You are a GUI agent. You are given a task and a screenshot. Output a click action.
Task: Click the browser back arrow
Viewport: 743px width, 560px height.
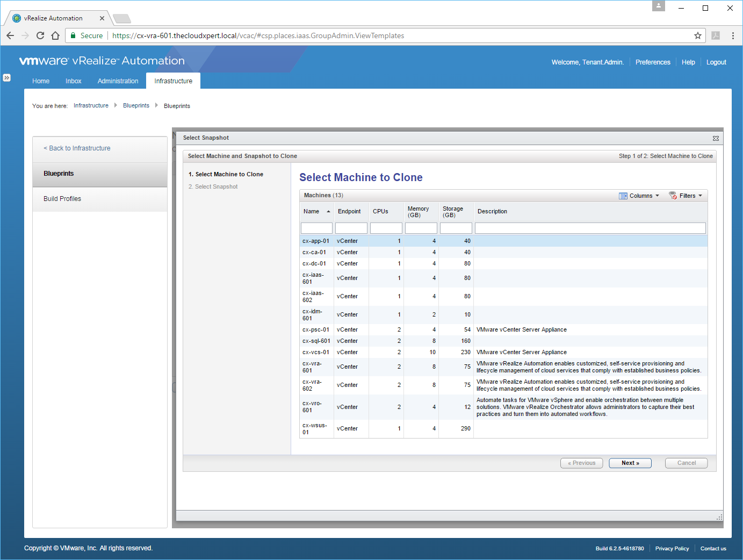[x=10, y=35]
